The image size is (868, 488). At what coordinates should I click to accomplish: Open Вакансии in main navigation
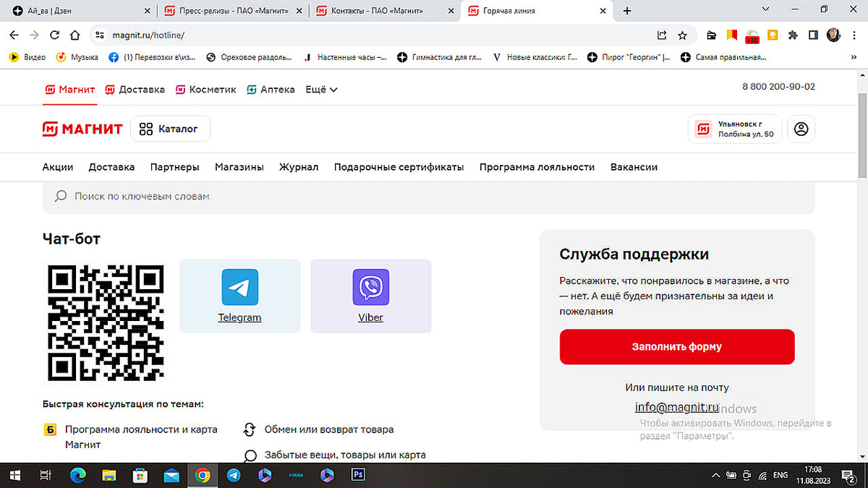pyautogui.click(x=634, y=167)
